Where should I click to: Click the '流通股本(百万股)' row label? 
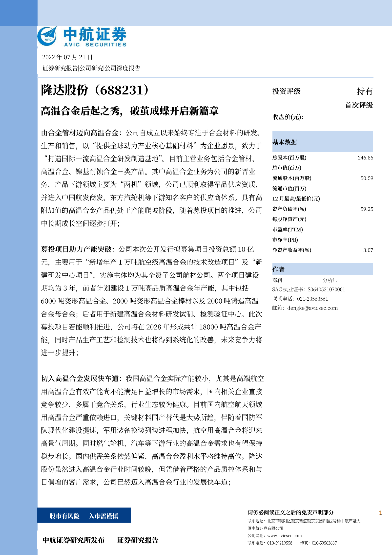(292, 178)
